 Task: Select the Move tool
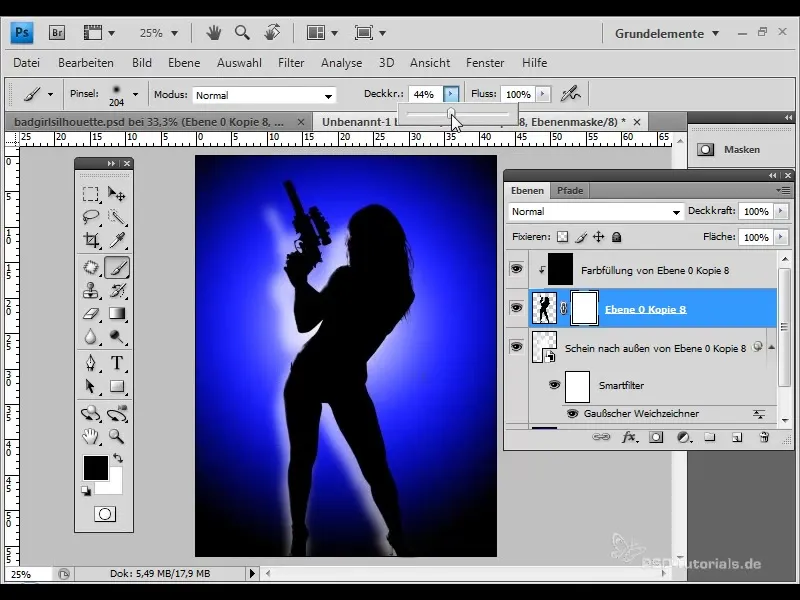point(117,194)
